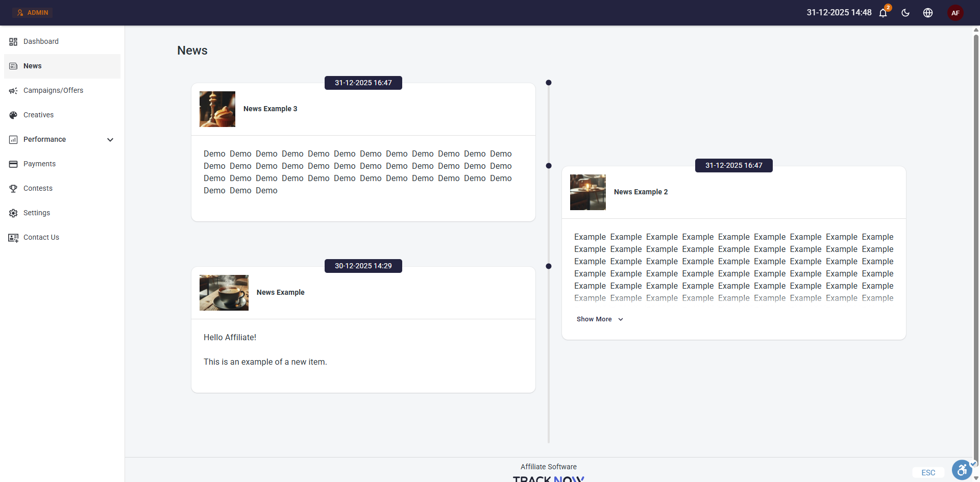Open the AF user avatar menu
Screen dimensions: 980x482
pyautogui.click(x=955, y=13)
